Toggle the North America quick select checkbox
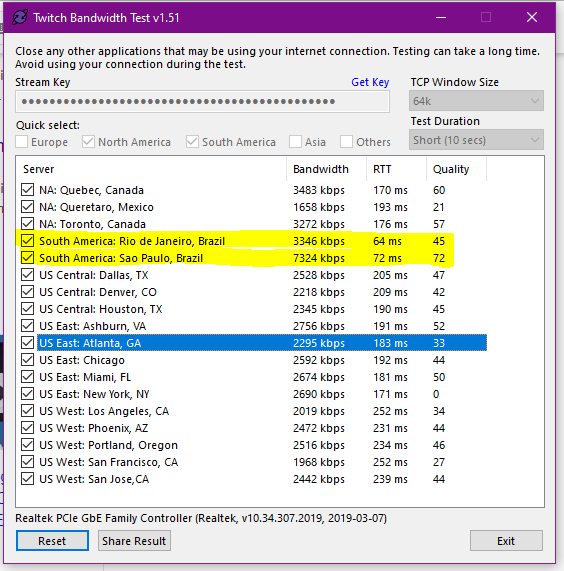The image size is (564, 571). 88,142
